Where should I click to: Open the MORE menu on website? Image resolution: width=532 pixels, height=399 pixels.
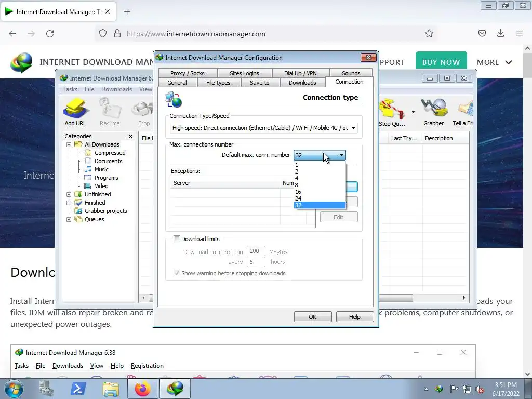point(494,62)
